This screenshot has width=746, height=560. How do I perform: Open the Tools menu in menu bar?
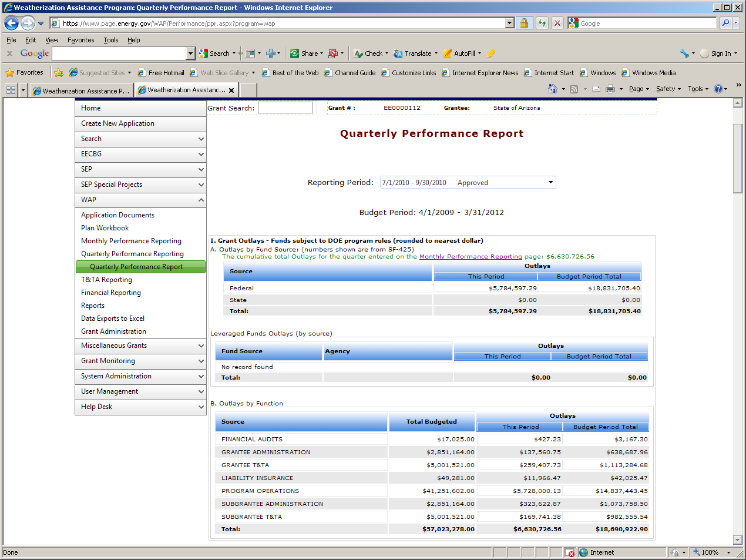point(110,40)
